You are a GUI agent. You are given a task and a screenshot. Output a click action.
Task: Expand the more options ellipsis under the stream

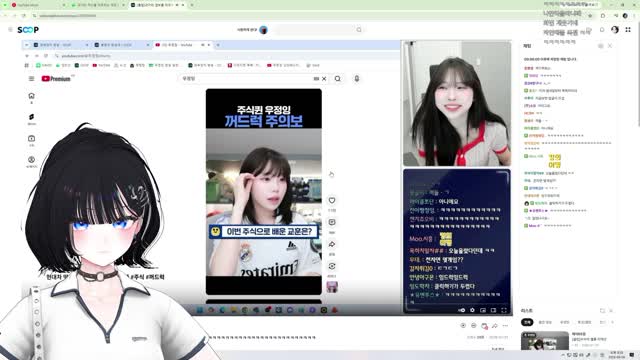point(505,326)
